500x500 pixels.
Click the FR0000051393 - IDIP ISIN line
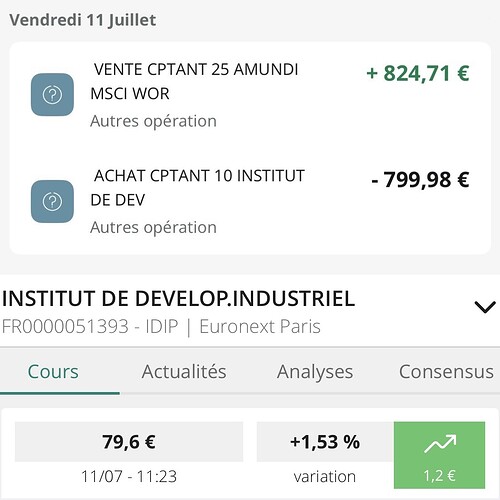pos(90,326)
